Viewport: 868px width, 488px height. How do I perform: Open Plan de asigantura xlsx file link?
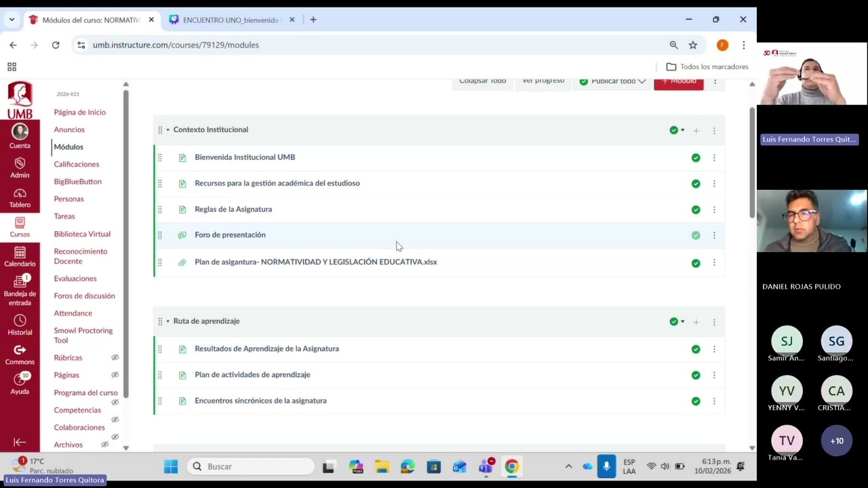[316, 262]
